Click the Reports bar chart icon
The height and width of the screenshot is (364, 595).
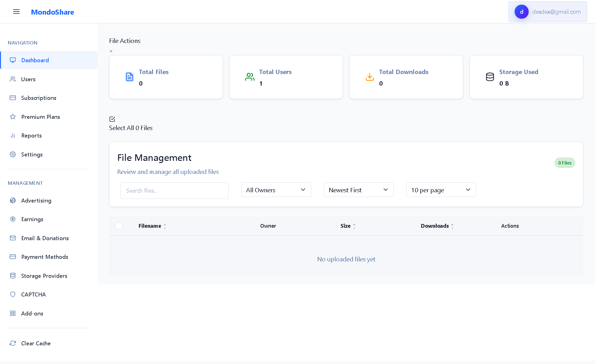(13, 135)
